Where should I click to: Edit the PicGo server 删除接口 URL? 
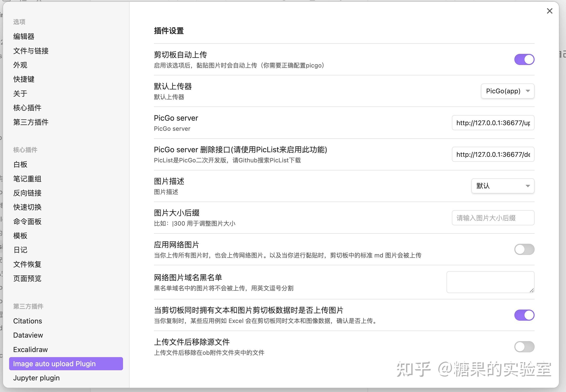[x=493, y=154]
